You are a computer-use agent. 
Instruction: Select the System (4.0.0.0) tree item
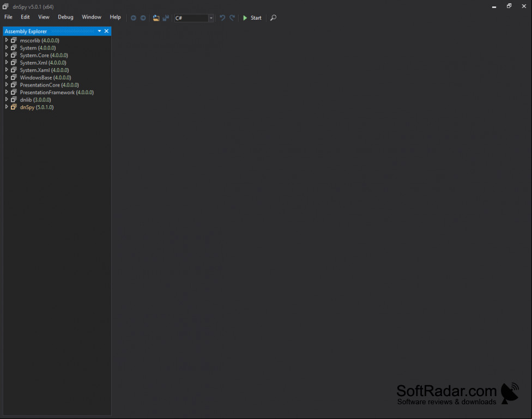tap(38, 48)
